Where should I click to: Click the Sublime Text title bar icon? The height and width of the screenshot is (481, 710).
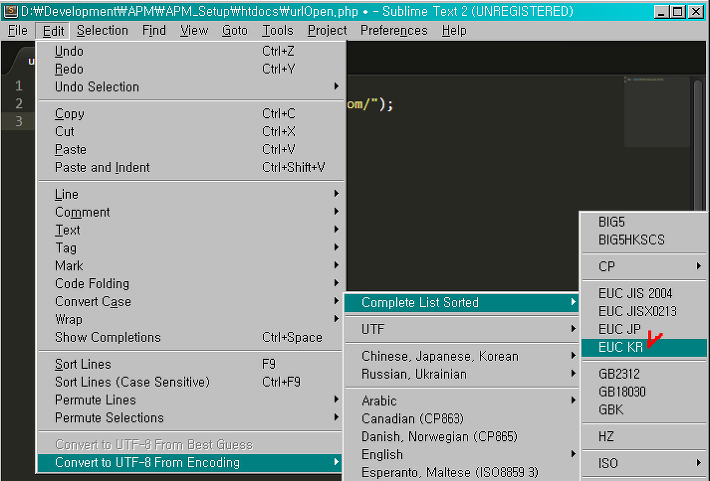point(11,11)
